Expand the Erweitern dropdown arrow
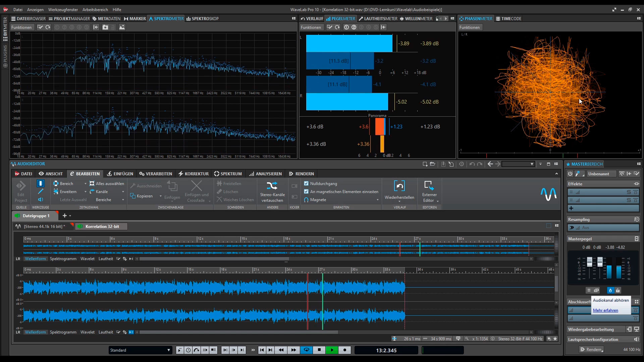The height and width of the screenshot is (362, 644). tap(85, 192)
